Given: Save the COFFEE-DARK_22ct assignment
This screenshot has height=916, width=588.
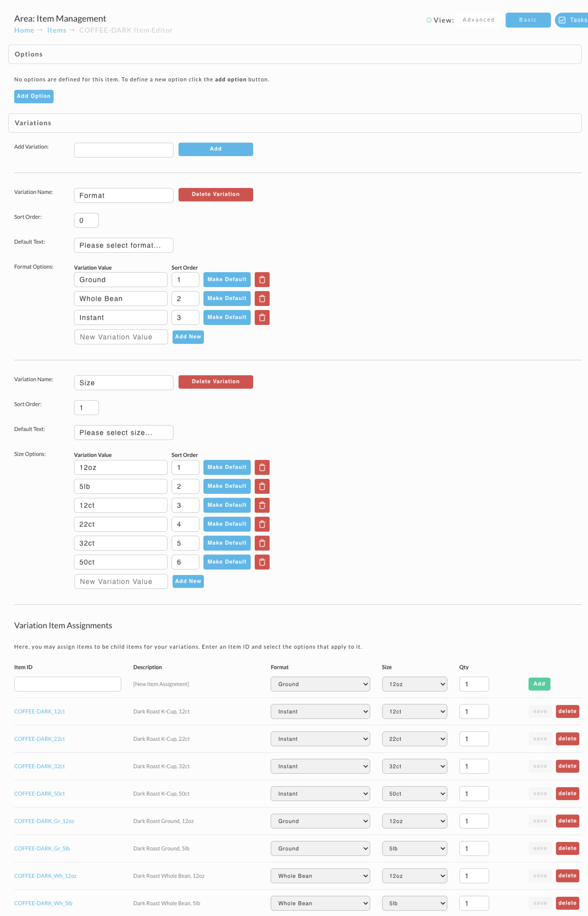Looking at the screenshot, I should pyautogui.click(x=540, y=739).
